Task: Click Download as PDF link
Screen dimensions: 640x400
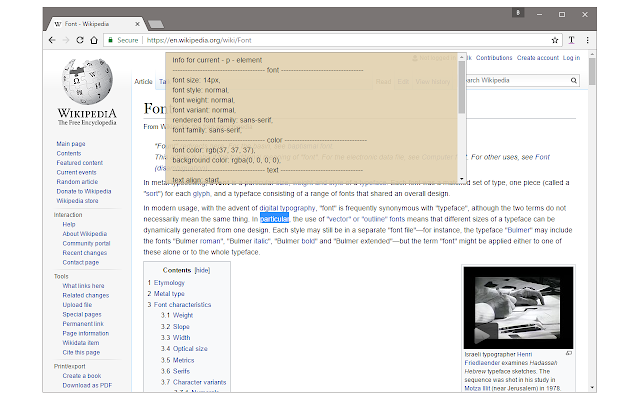Action: click(x=87, y=385)
